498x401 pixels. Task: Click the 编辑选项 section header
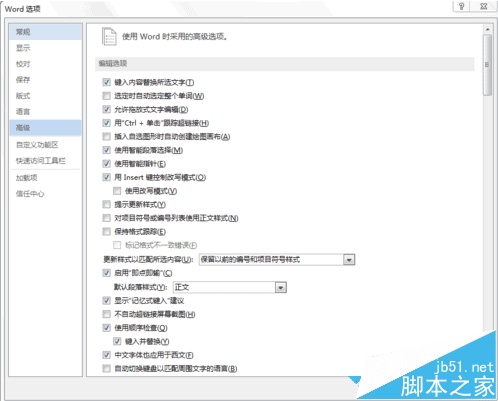[285, 64]
